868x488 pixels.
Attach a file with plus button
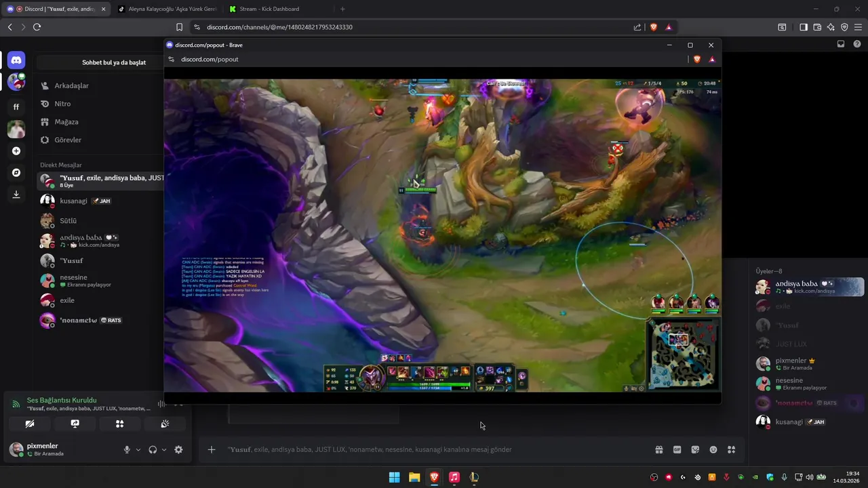212,449
